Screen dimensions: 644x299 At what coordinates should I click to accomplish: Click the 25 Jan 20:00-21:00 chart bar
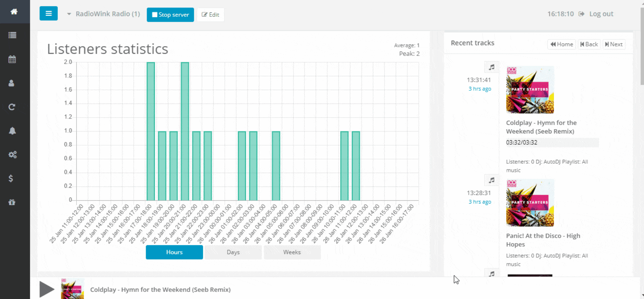tap(185, 131)
